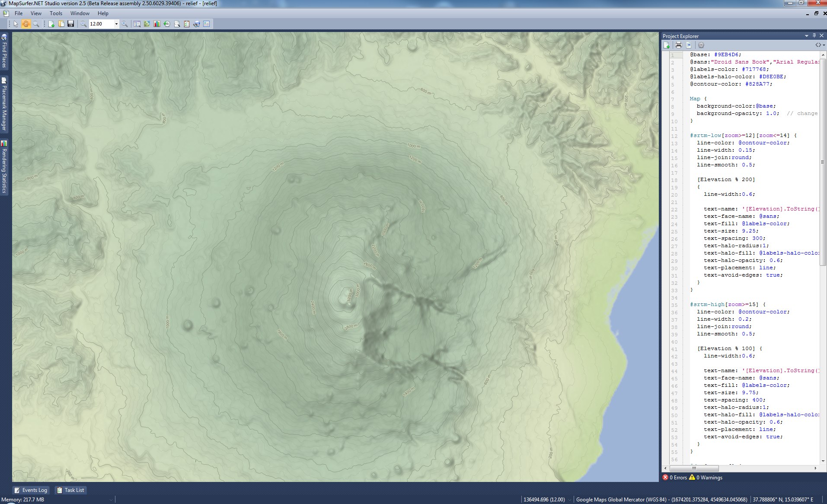Viewport: 827px width, 504px height.
Task: Show the Task List panel
Action: pyautogui.click(x=71, y=490)
